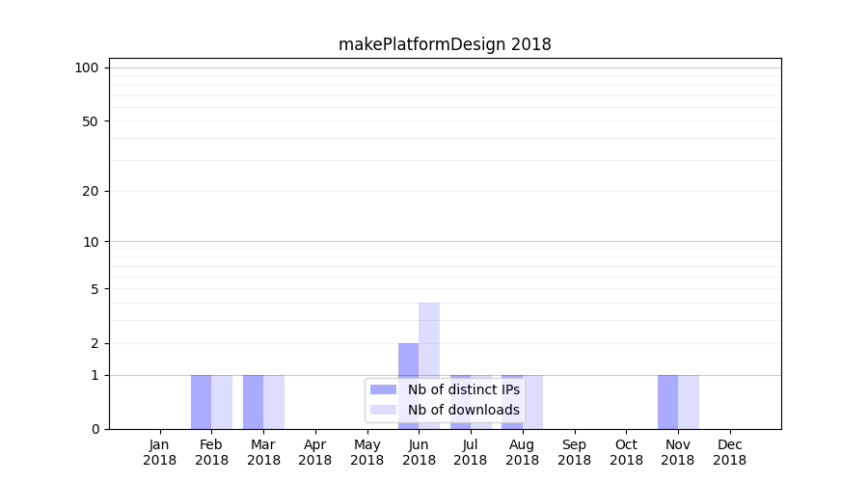Viewport: 868px width, 482px height.
Task: Click the Sep 2018 x-axis label
Action: pos(574,452)
